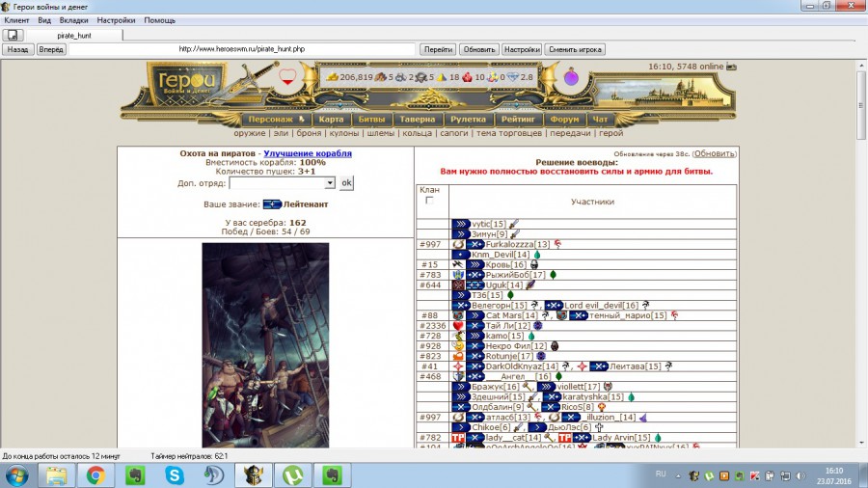Click the Лейтенант rank badge icon
The width and height of the screenshot is (868, 488).
click(272, 204)
